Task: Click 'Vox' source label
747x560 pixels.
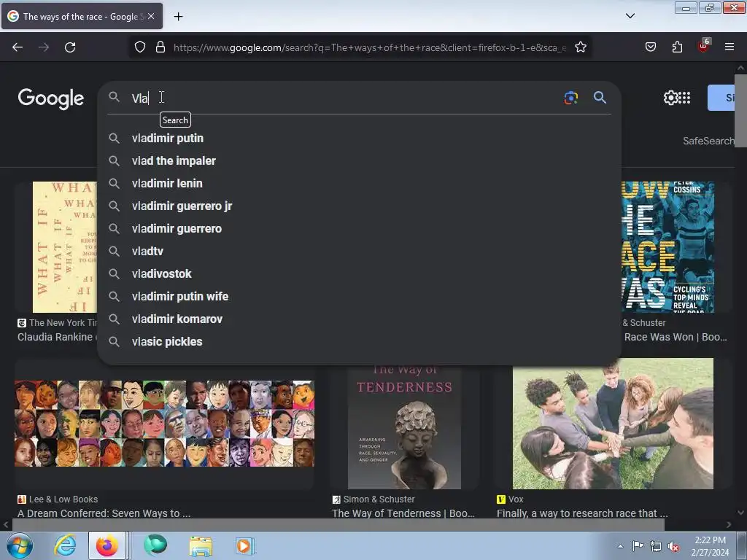Action: click(x=516, y=499)
